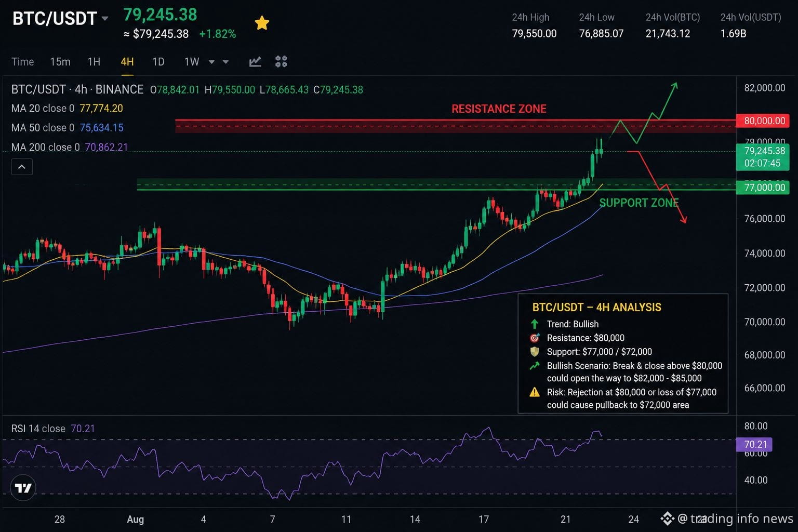Image resolution: width=798 pixels, height=532 pixels.
Task: Open the chart indicators icon
Action: coord(255,62)
